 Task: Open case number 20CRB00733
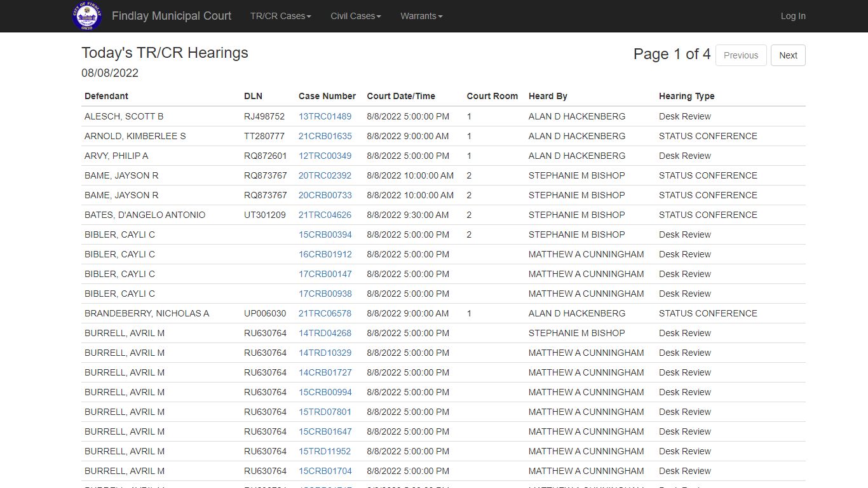pos(325,195)
